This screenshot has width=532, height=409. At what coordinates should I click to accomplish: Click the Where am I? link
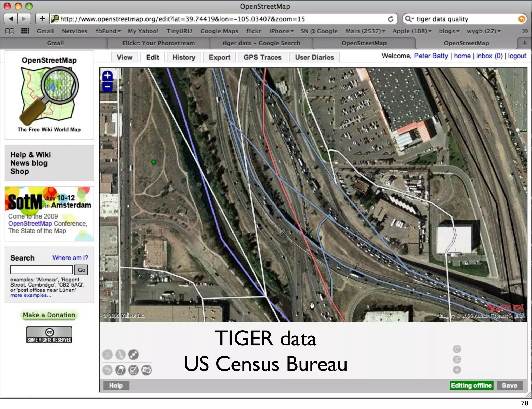[70, 258]
